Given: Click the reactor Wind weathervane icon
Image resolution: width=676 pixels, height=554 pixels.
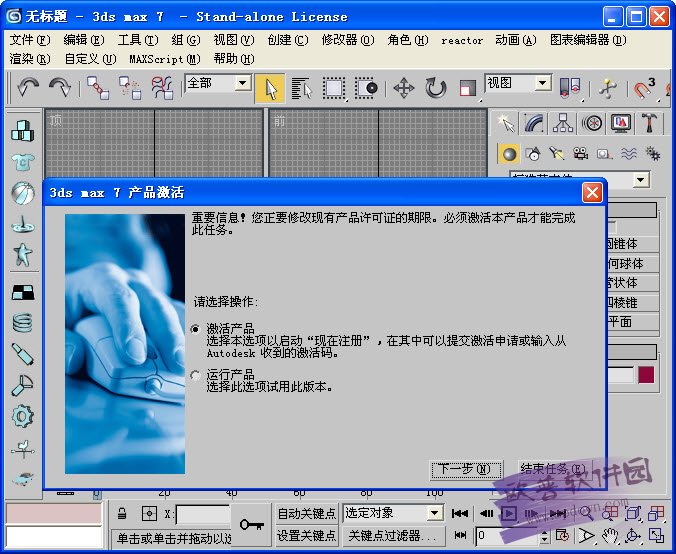Looking at the screenshot, I should [22, 448].
